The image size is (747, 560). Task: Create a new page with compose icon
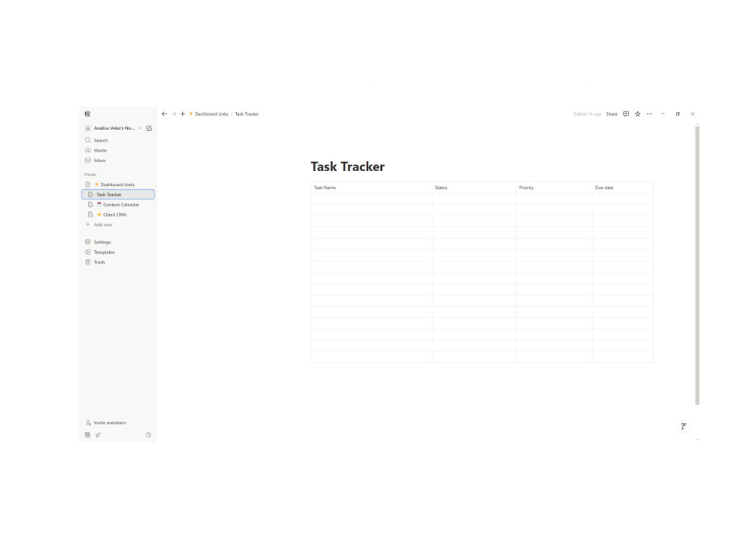point(149,128)
